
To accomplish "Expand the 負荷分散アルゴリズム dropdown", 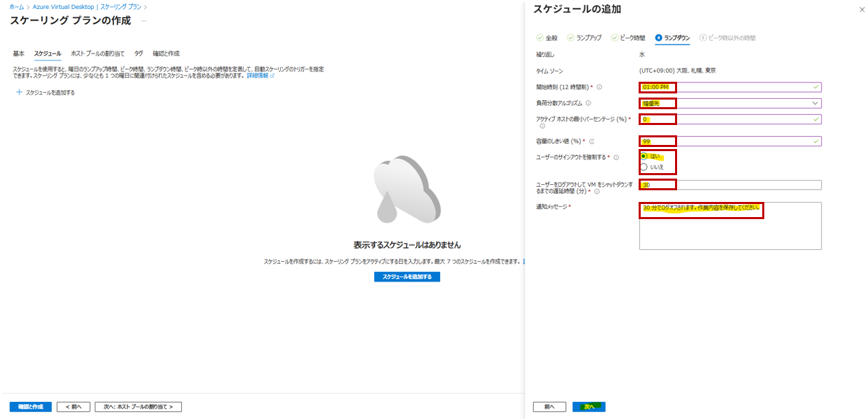I will pyautogui.click(x=814, y=103).
